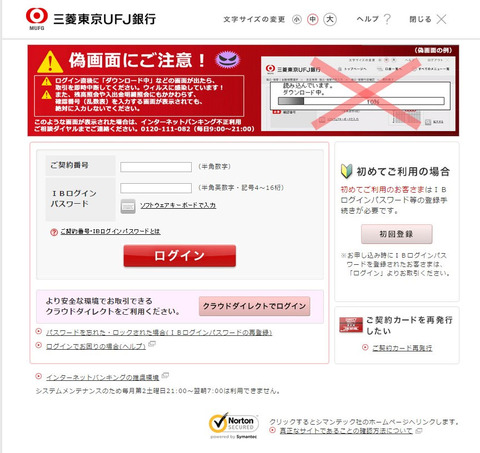Click the ご契約番号 input field
Screen dimensions: 480x453
(156, 167)
